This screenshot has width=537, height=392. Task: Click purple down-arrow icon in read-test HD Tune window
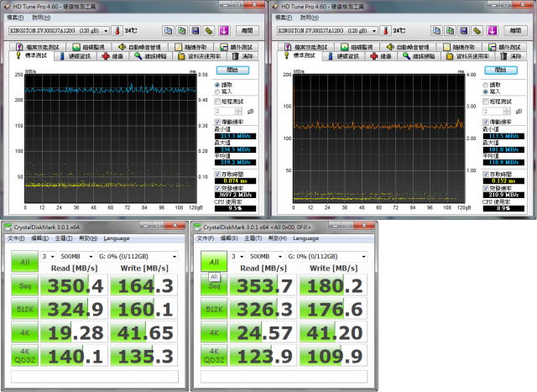(x=224, y=31)
